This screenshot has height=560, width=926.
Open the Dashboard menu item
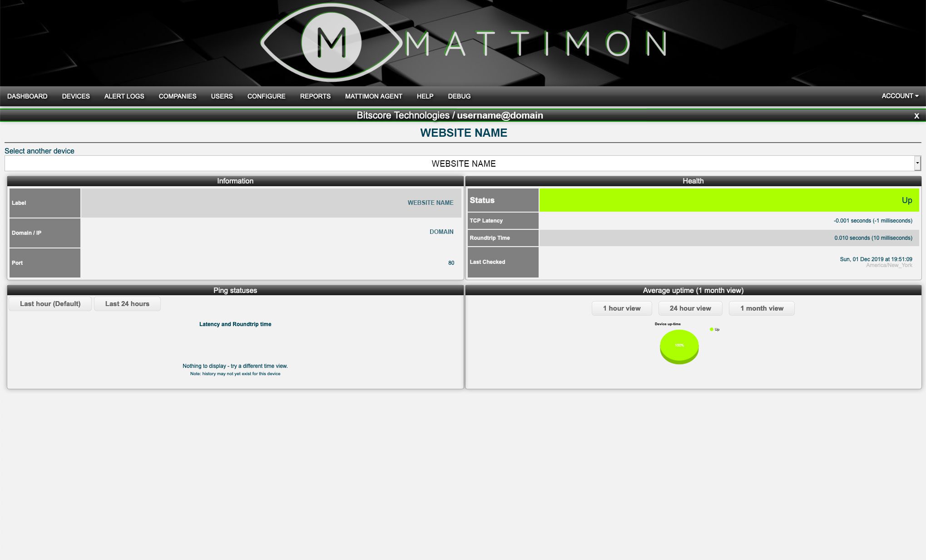tap(27, 96)
